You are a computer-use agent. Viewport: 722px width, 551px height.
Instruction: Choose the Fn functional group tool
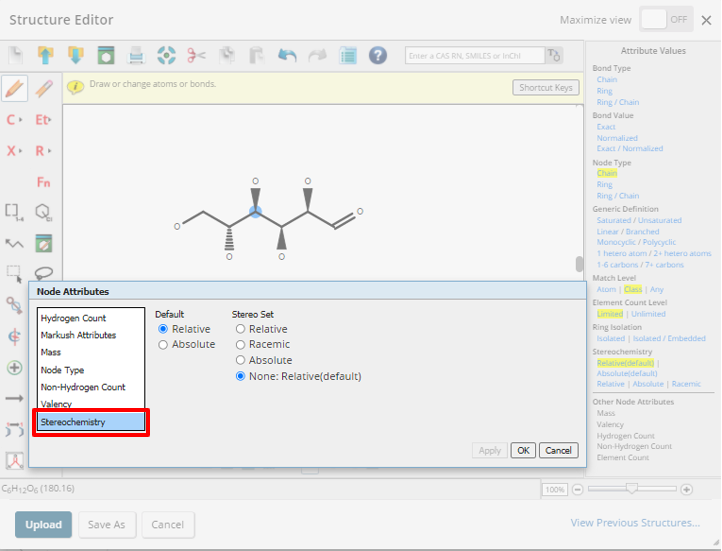pos(43,182)
